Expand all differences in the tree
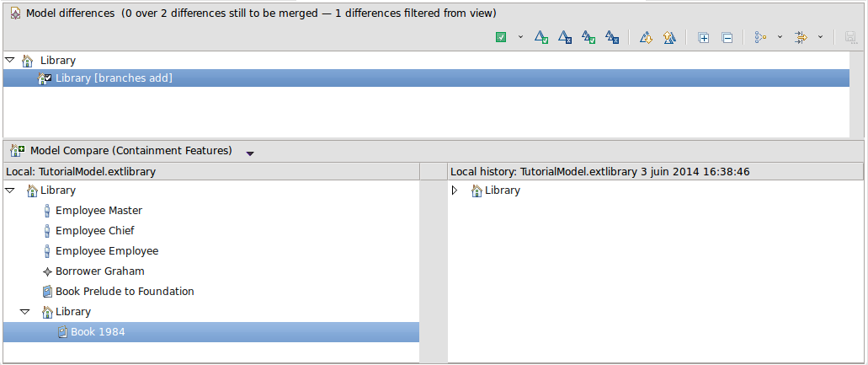This screenshot has height=365, width=868. (x=704, y=37)
